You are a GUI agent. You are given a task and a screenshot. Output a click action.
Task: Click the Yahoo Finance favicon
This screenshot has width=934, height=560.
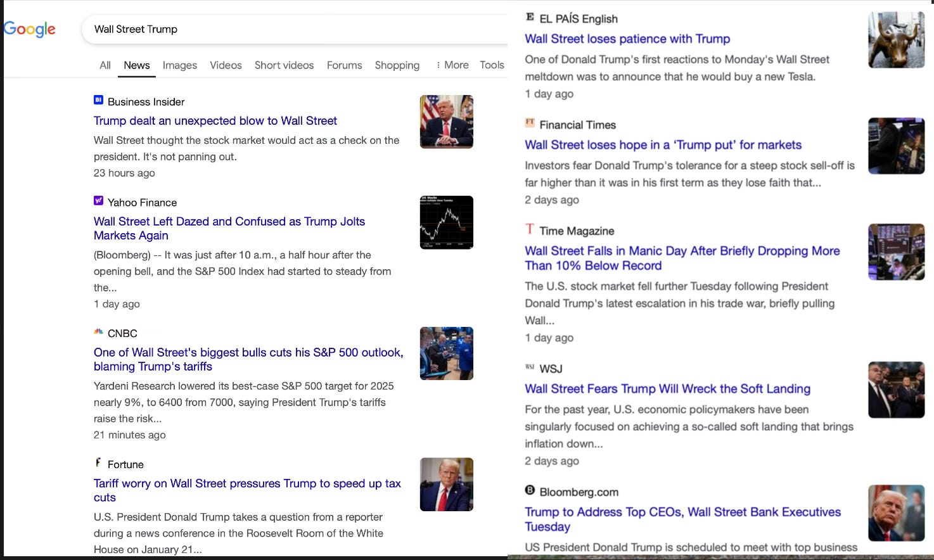[x=98, y=200]
